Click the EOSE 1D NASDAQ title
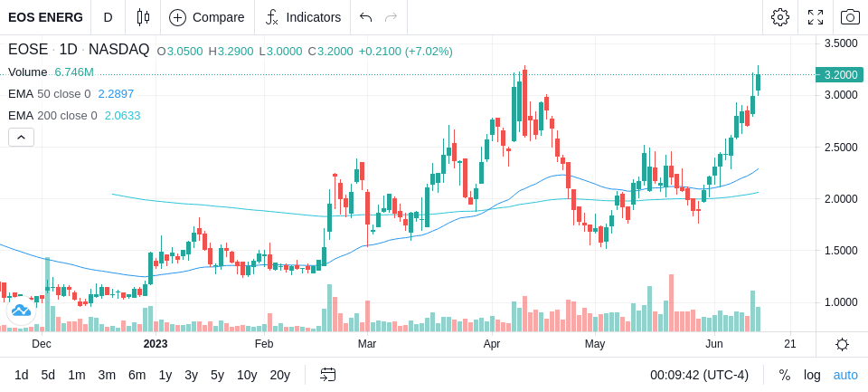Screen dimensions: 868x392 pyautogui.click(x=79, y=50)
